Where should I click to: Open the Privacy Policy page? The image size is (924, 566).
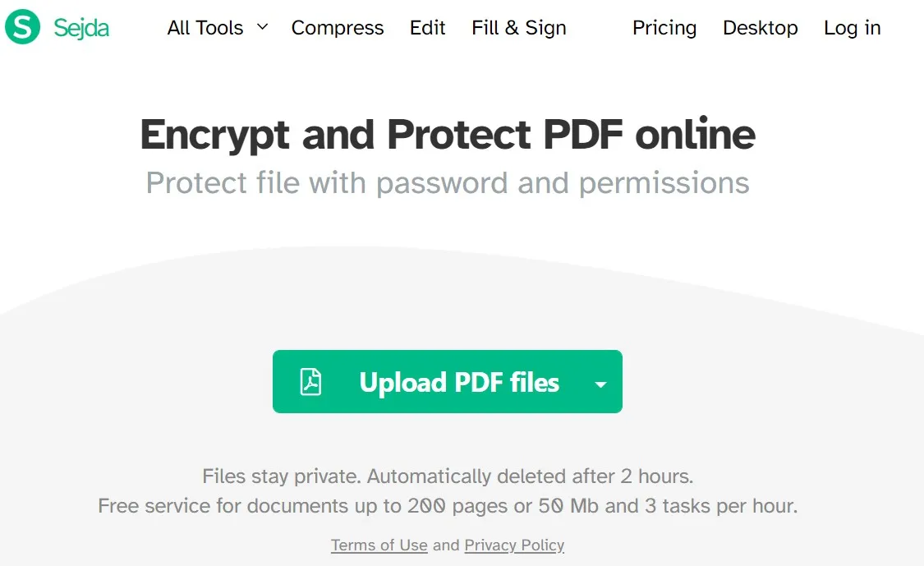coord(514,545)
